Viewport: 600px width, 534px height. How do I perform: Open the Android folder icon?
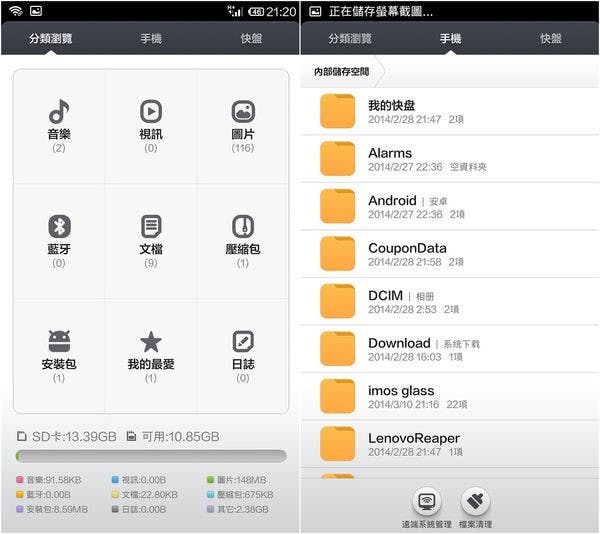(338, 206)
